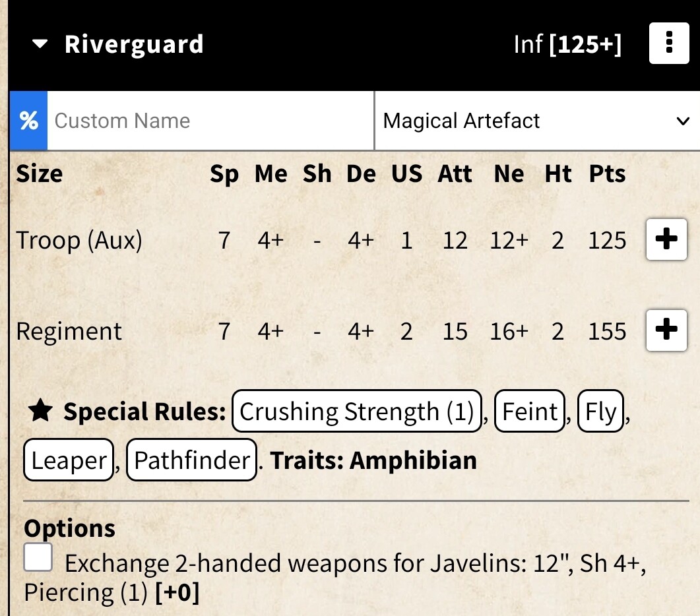Click the Traits: Amphibian text

373,460
